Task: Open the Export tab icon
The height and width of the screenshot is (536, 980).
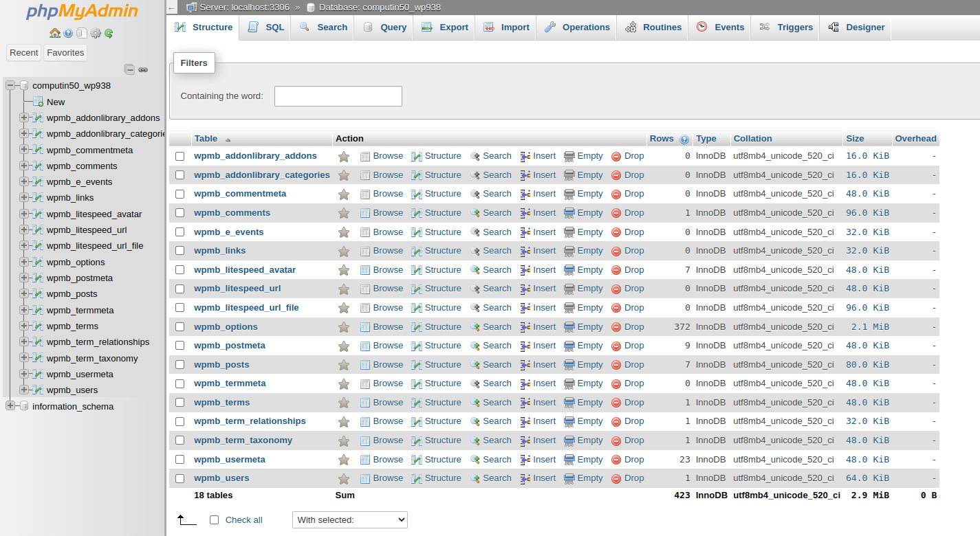Action: pyautogui.click(x=426, y=27)
